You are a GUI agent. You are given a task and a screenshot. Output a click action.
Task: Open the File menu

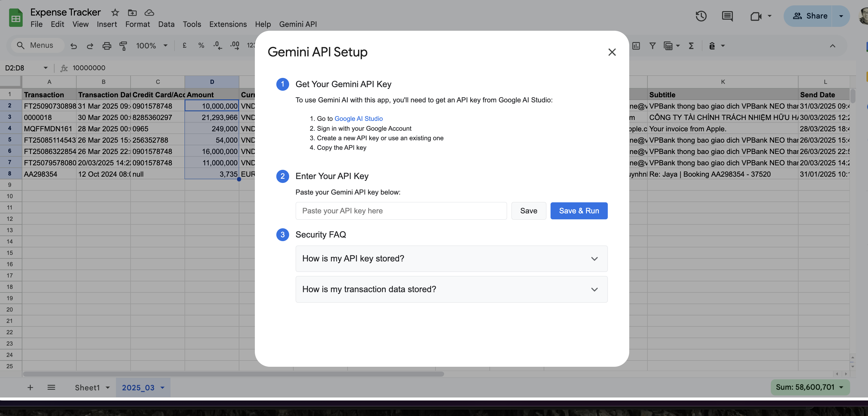pyautogui.click(x=36, y=24)
